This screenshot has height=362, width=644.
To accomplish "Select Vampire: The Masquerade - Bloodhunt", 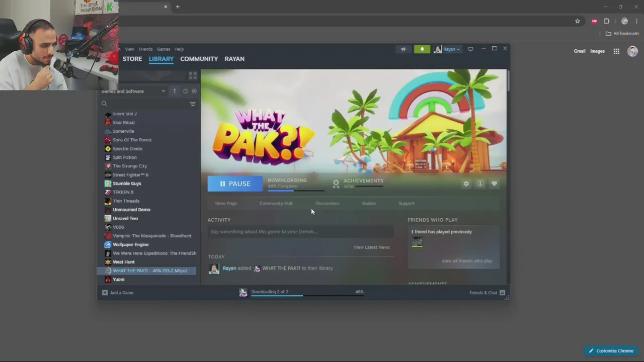I will coord(152,236).
